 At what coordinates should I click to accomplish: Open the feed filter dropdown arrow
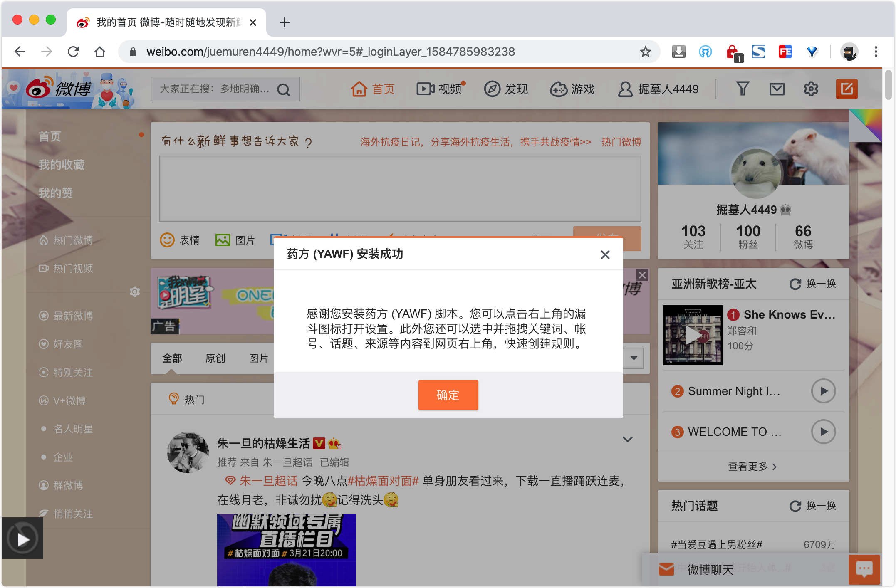(x=634, y=358)
